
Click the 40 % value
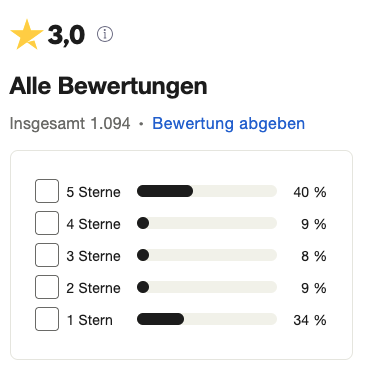[310, 192]
